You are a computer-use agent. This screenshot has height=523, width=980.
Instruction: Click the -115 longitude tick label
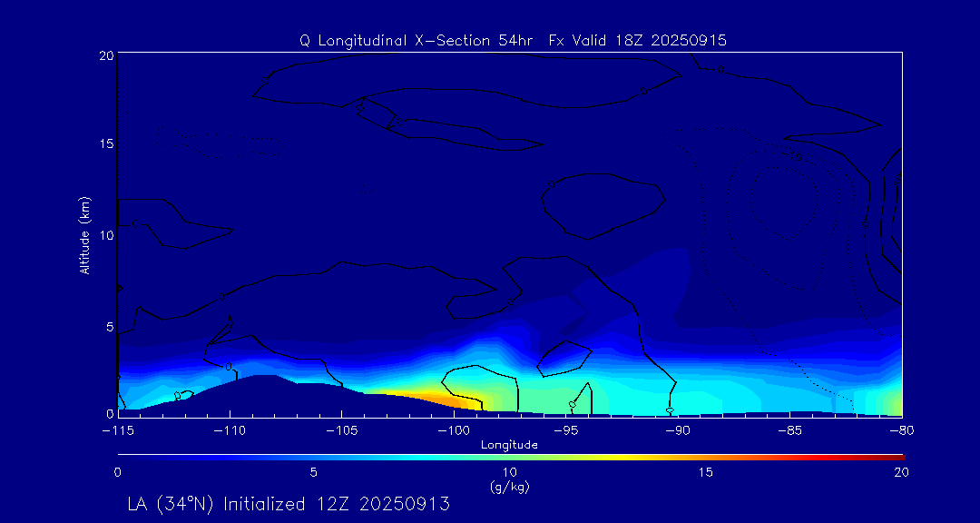pyautogui.click(x=117, y=431)
